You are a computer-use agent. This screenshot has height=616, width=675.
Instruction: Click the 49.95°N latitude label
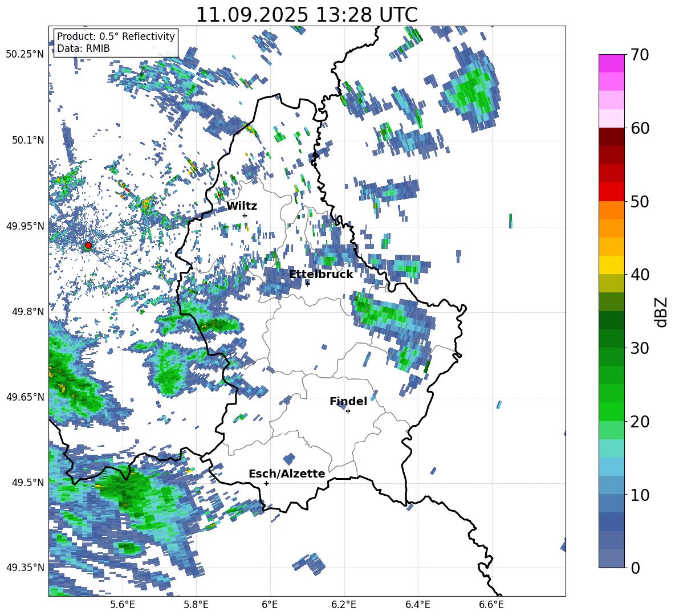(x=25, y=226)
